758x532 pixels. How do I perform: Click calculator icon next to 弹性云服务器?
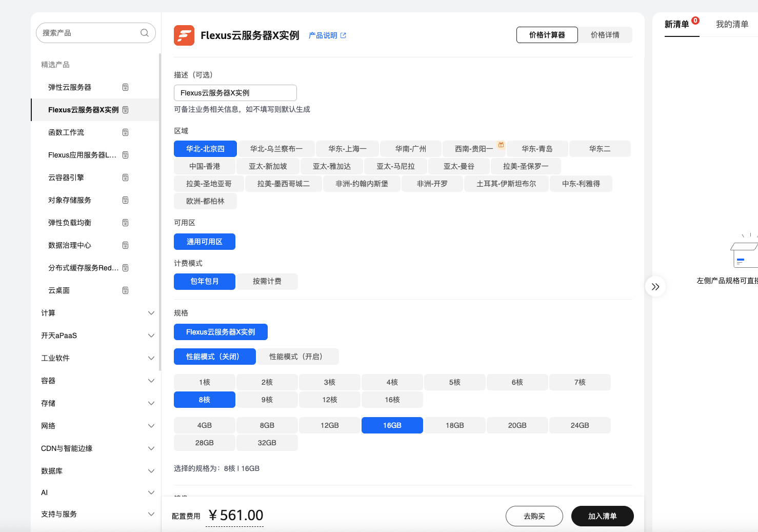click(126, 87)
